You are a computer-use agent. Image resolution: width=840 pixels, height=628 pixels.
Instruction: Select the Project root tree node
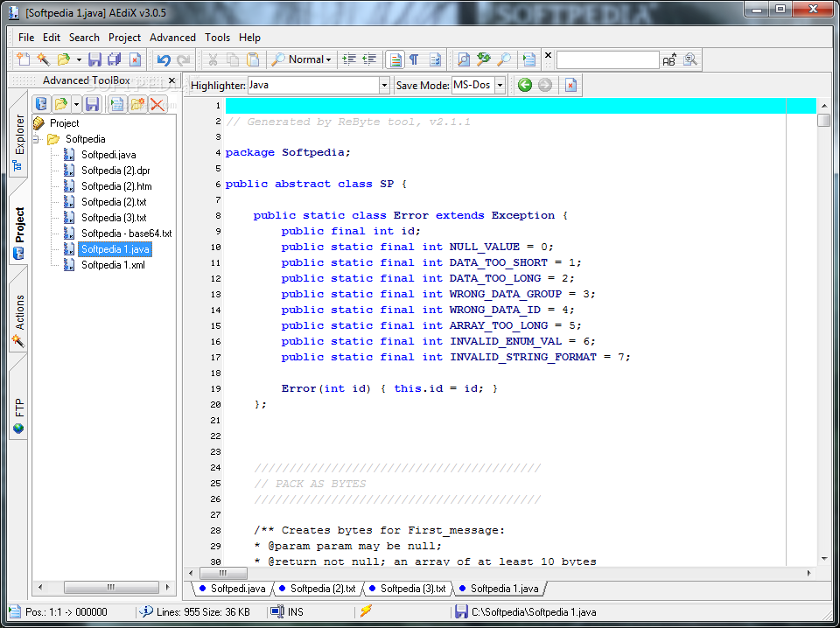coord(64,123)
